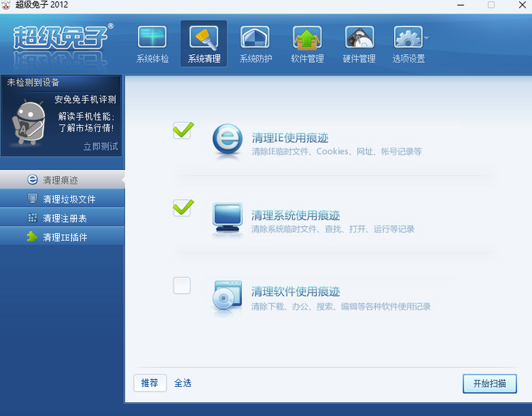
Task: Click the large blue IE globe icon
Action: pos(227,140)
